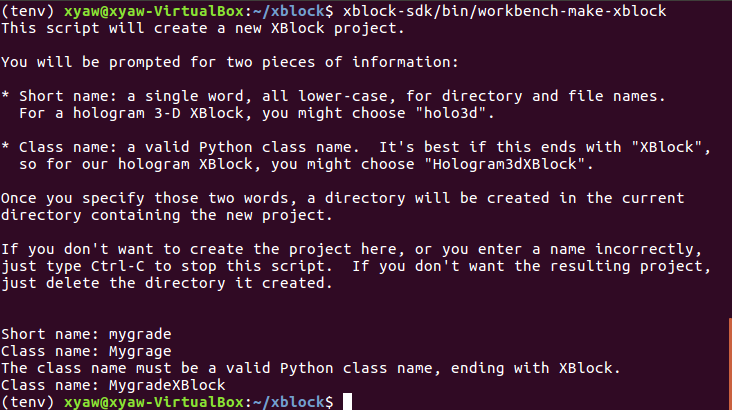Click the terminal cursor block at the prompt
The height and width of the screenshot is (410, 732).
(x=348, y=402)
